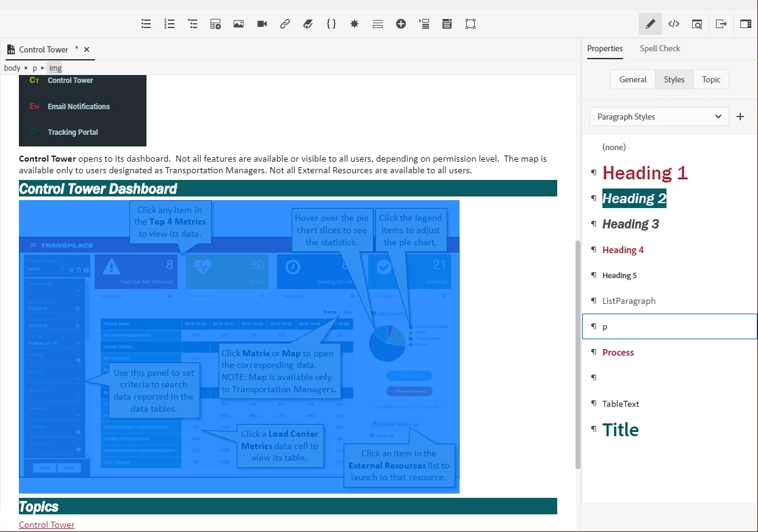
Task: Insert a variable with curly braces icon
Action: pos(331,24)
